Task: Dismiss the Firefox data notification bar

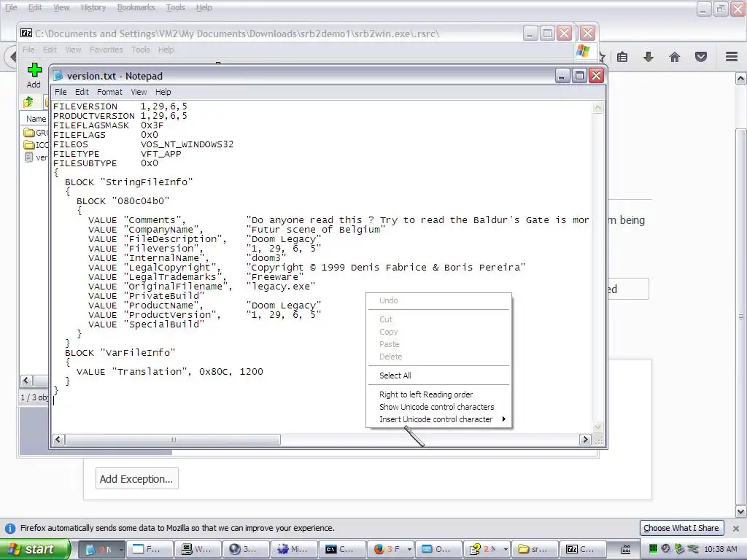Action: [736, 528]
